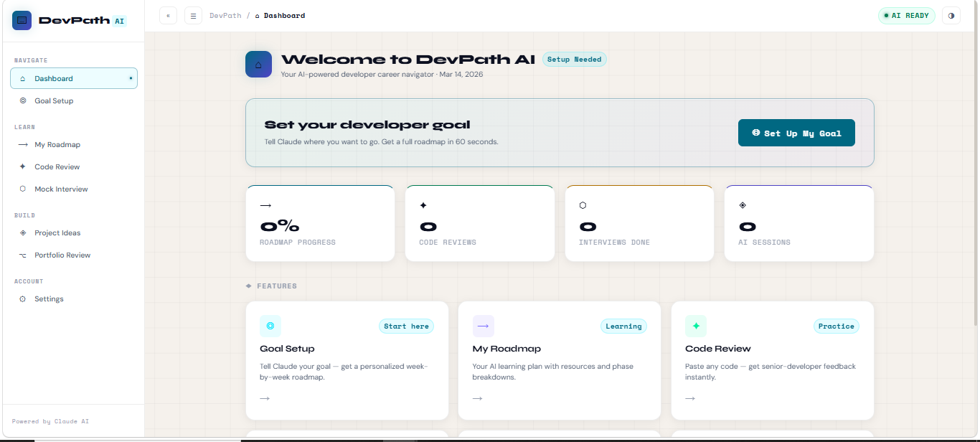Click the Set Up My Goal button

click(796, 133)
